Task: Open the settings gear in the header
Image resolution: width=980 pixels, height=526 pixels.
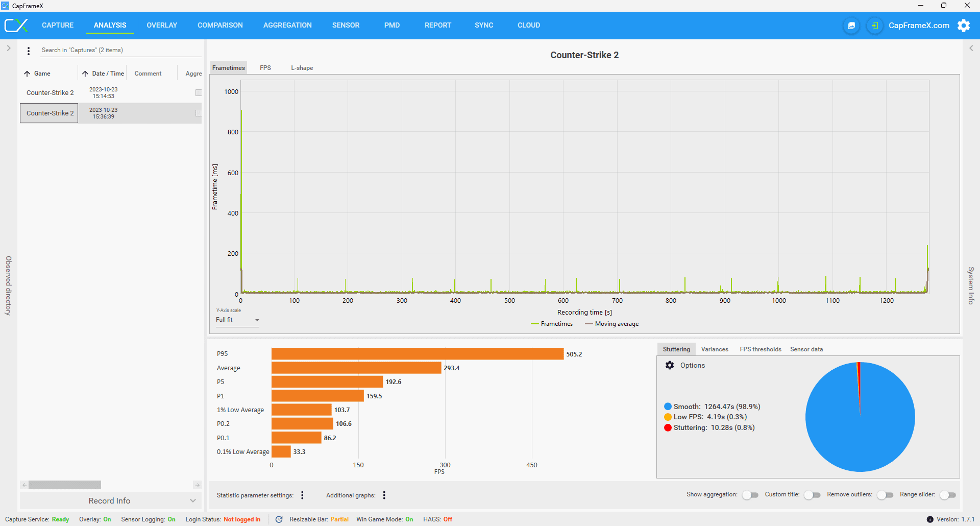Action: point(964,26)
